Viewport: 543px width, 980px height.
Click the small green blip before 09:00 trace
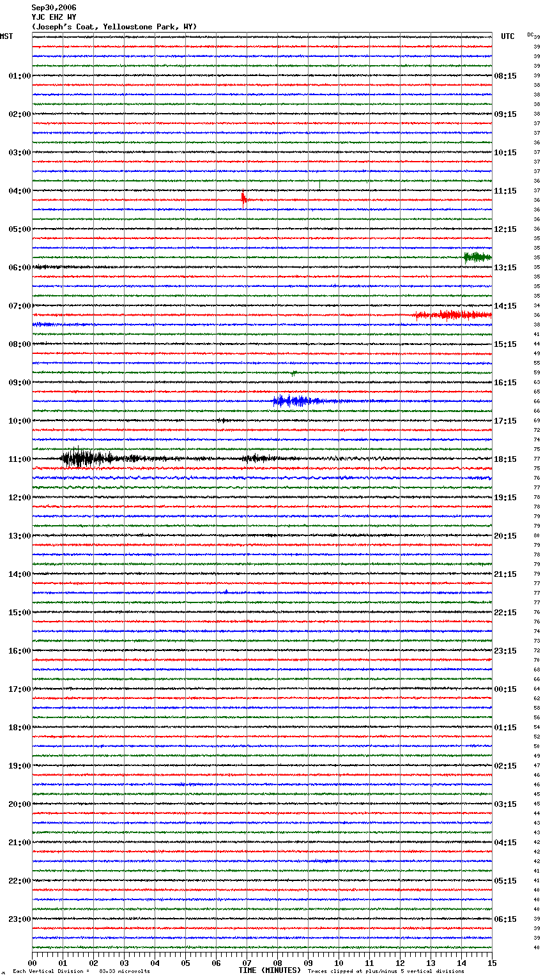[294, 372]
